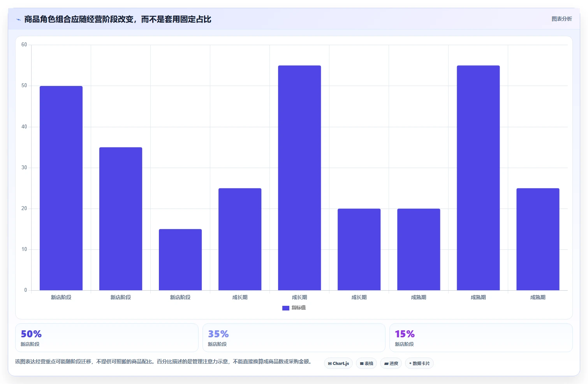Select the 表格 tag pill
588x384 pixels.
(366, 363)
